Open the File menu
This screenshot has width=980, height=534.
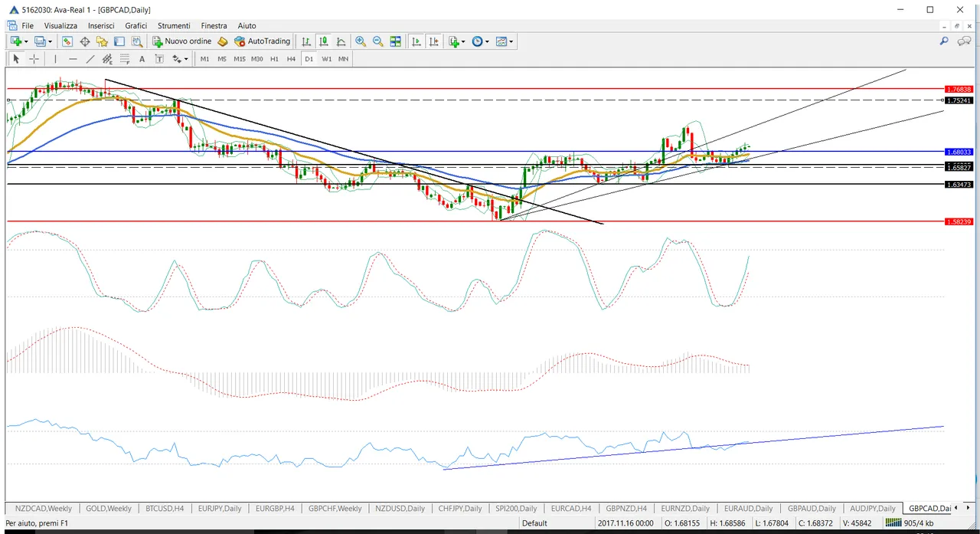click(28, 25)
